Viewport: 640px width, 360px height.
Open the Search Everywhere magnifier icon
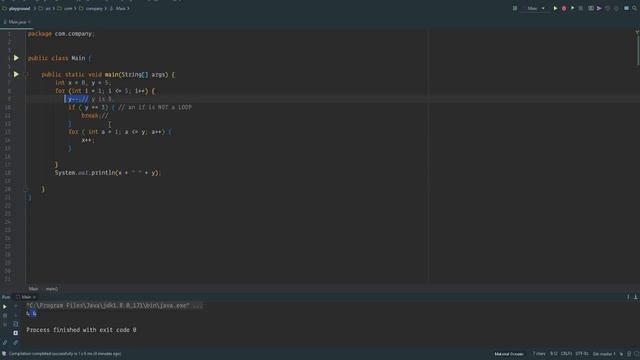[x=635, y=8]
